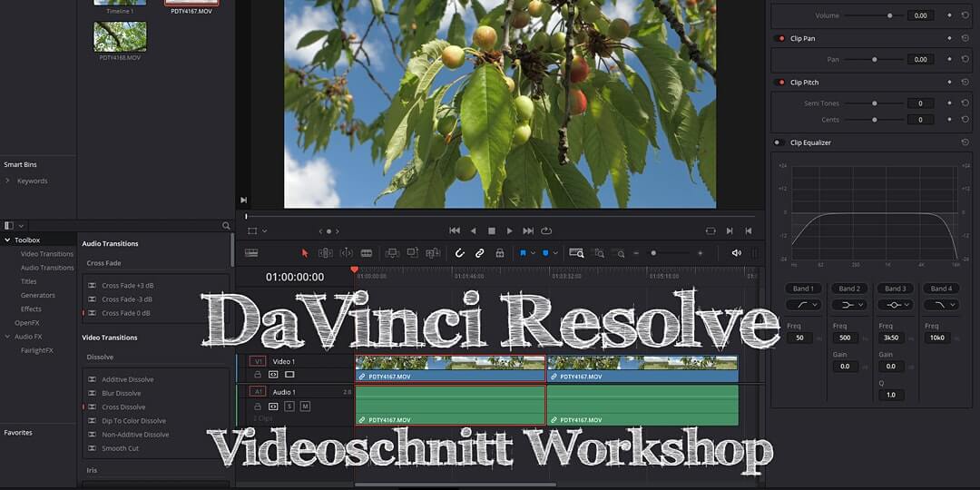Disable the Clip Pan switch
980x490 pixels.
[x=779, y=38]
